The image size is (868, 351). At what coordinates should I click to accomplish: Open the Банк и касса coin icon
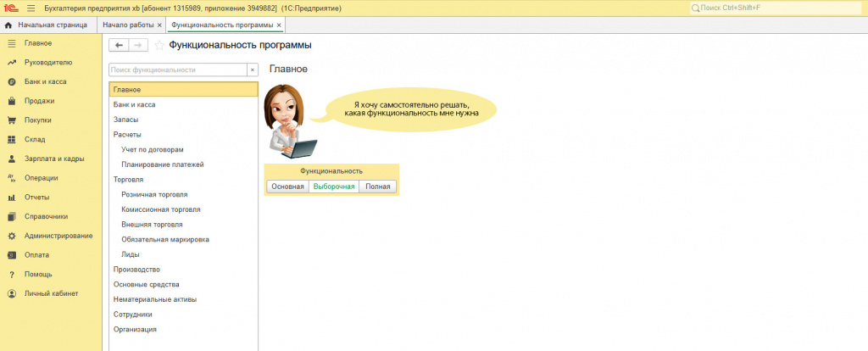coord(12,82)
